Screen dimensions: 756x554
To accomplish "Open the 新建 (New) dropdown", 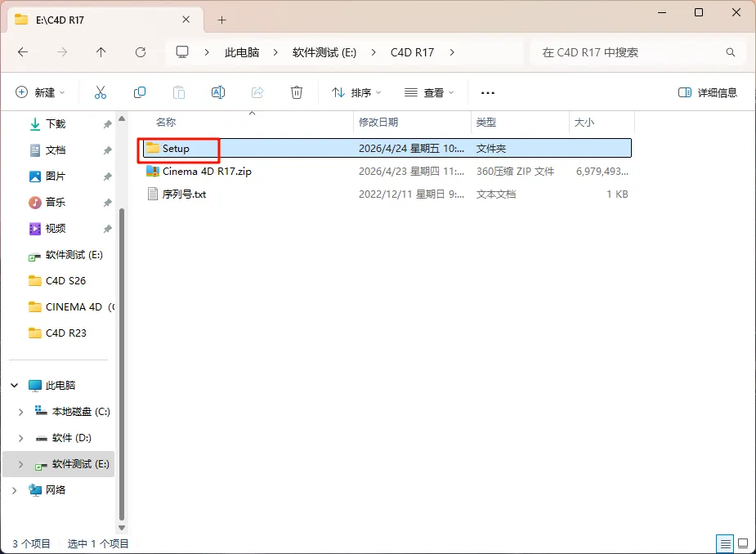I will pyautogui.click(x=41, y=92).
